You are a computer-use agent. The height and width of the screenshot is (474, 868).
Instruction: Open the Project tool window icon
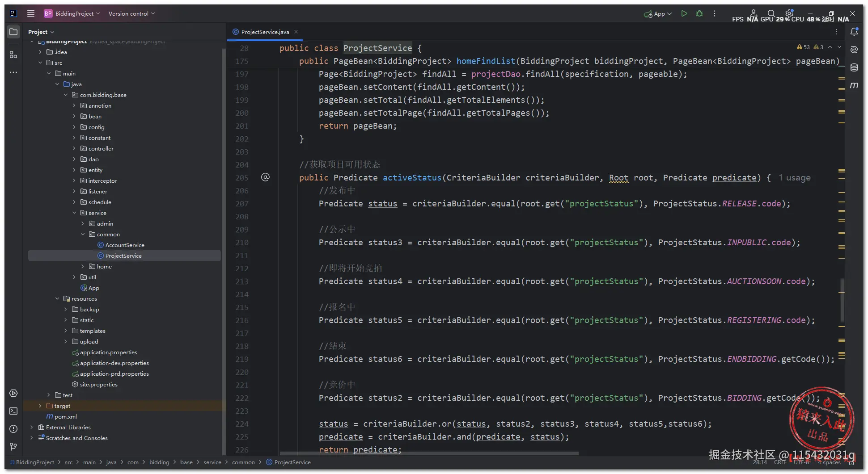pyautogui.click(x=13, y=32)
